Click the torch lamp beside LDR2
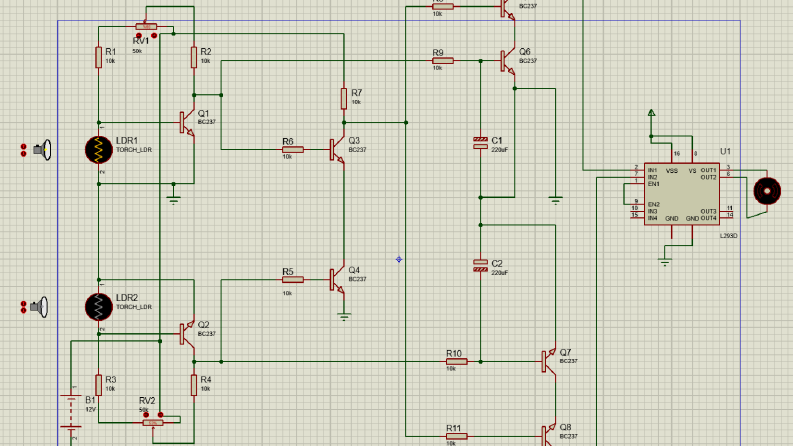The image size is (793, 446). [x=39, y=307]
